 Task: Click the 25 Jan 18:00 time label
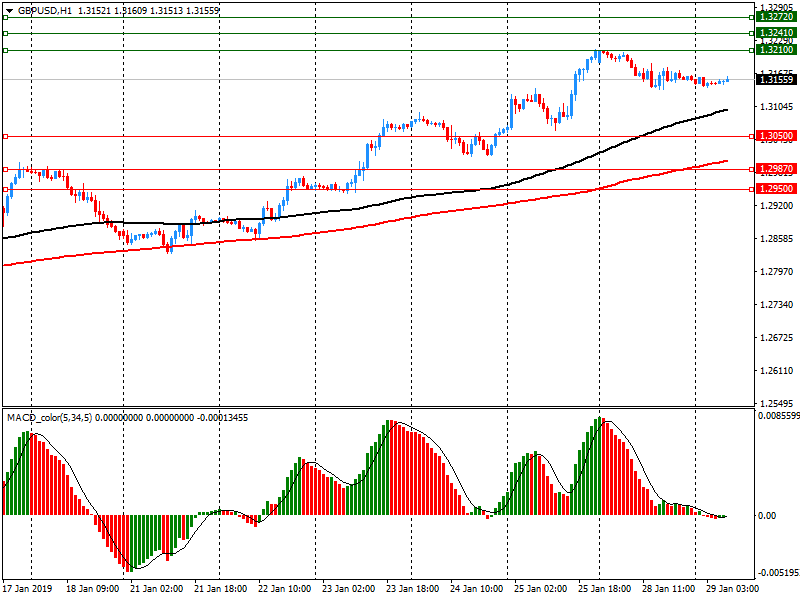[604, 588]
